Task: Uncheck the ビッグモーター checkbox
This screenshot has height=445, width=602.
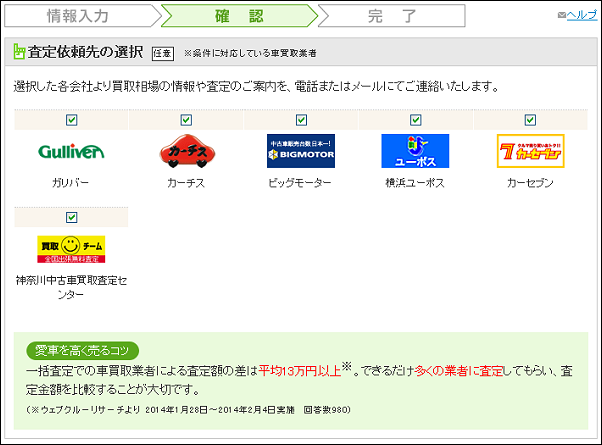Action: tap(301, 120)
